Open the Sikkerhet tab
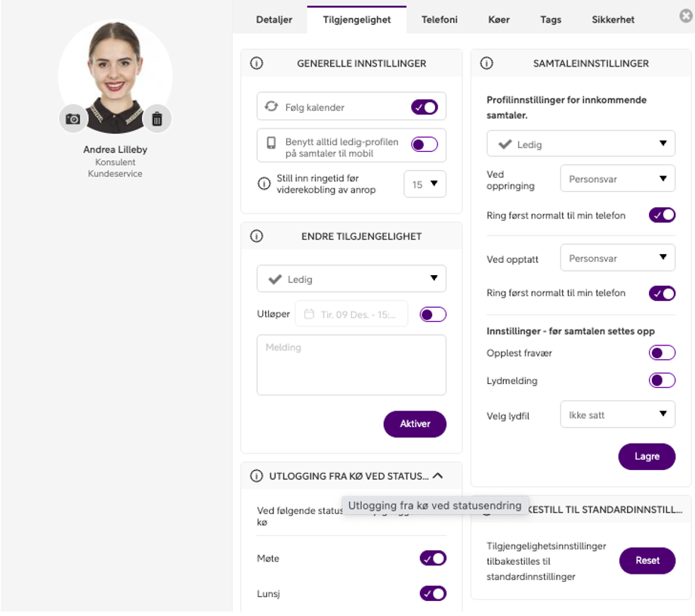 click(613, 20)
